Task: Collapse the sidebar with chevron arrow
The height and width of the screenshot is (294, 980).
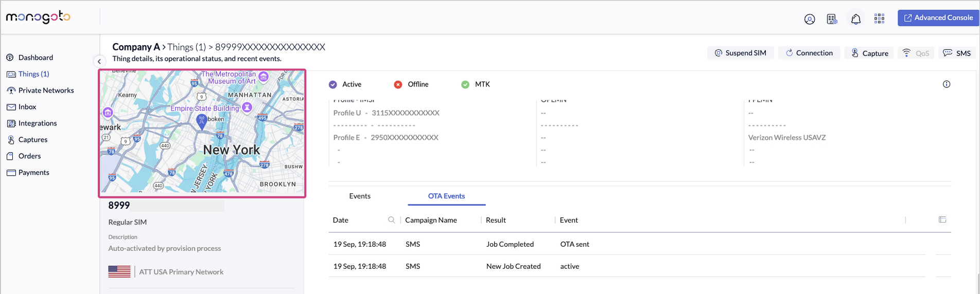Action: pyautogui.click(x=99, y=61)
